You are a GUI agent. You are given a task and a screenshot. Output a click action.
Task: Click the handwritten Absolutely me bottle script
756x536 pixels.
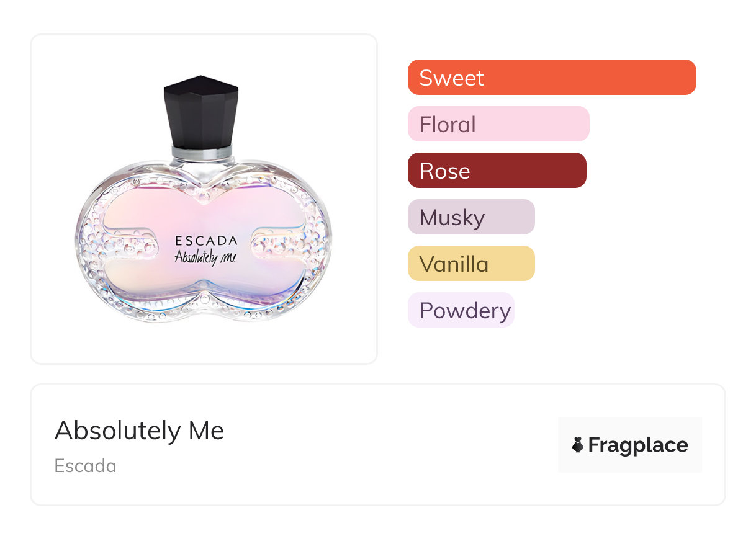point(207,256)
